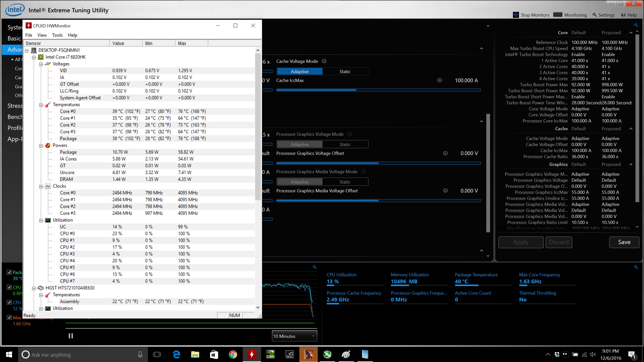
Task: Launch Microsoft Edge from taskbar
Action: point(176,354)
